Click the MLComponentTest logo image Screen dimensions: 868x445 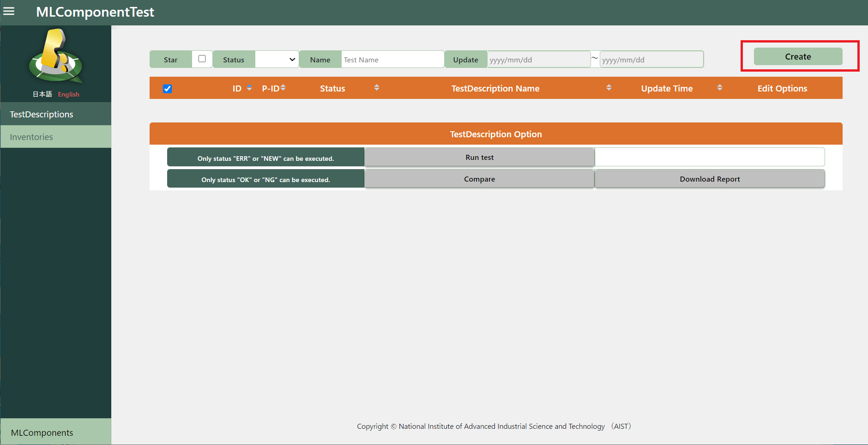56,56
